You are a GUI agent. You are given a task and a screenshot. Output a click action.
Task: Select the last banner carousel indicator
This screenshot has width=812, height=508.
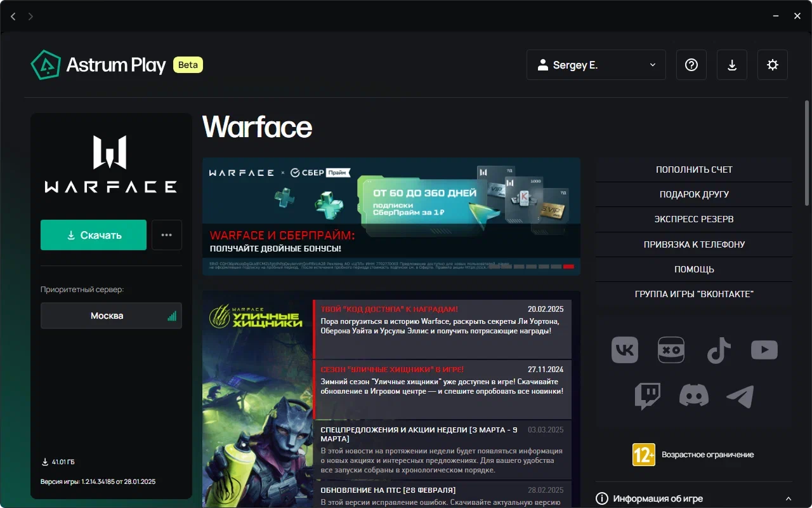[569, 267]
